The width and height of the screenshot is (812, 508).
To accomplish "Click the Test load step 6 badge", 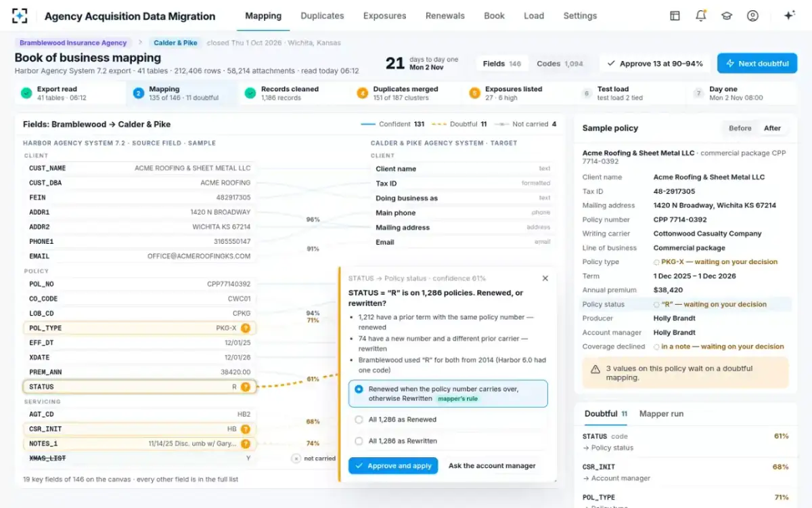I will (x=587, y=93).
